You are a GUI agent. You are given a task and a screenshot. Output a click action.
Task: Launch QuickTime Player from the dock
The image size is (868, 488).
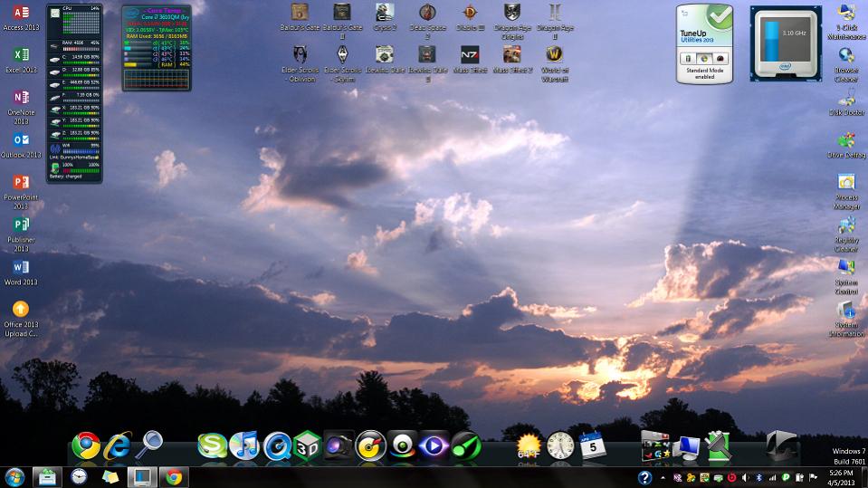276,446
